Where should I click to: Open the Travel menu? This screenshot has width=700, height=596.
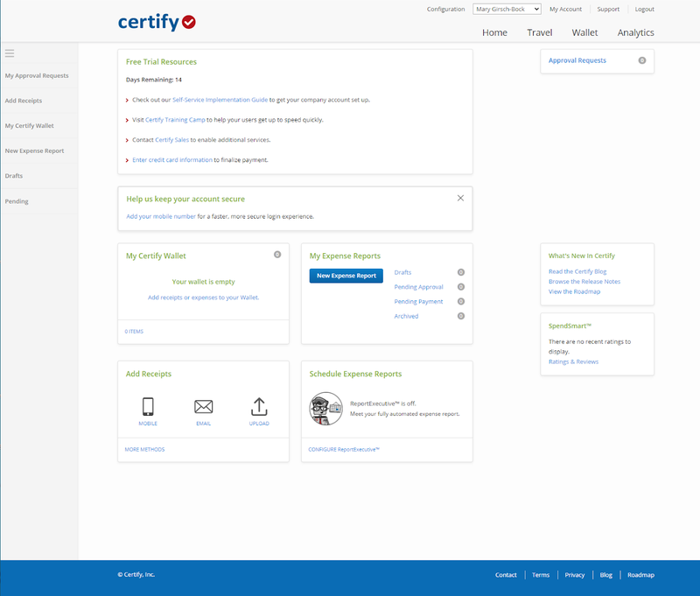coord(539,32)
